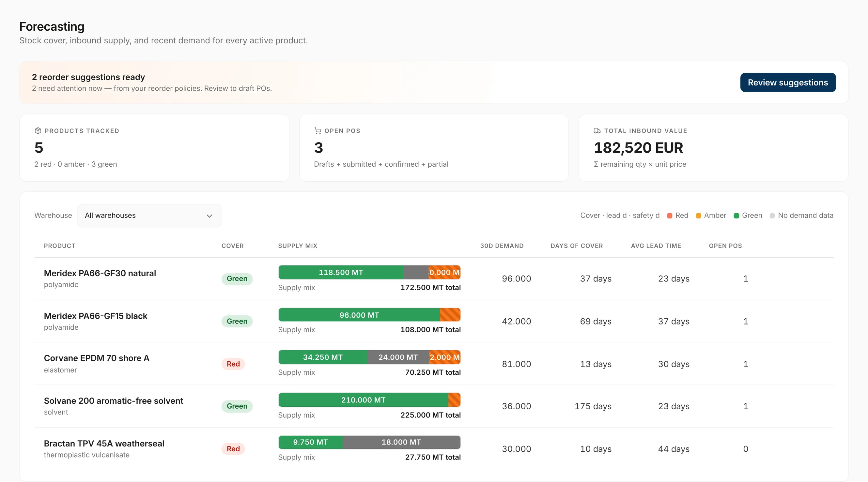Click the Review suggestions button
This screenshot has width=868, height=482.
coord(788,83)
